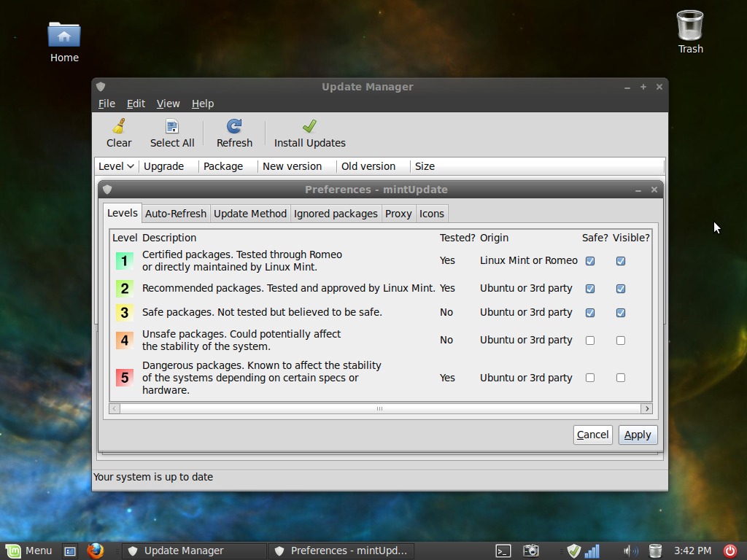Select the Trash icon on the desktop

[690, 26]
